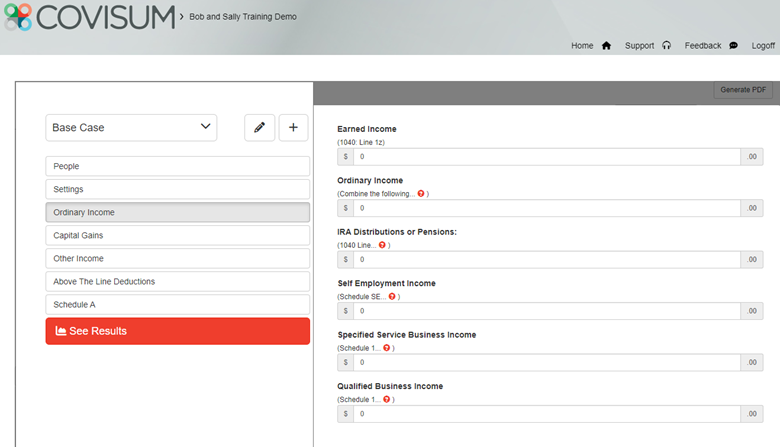The height and width of the screenshot is (447, 780).
Task: Click the Home house icon
Action: coord(606,46)
